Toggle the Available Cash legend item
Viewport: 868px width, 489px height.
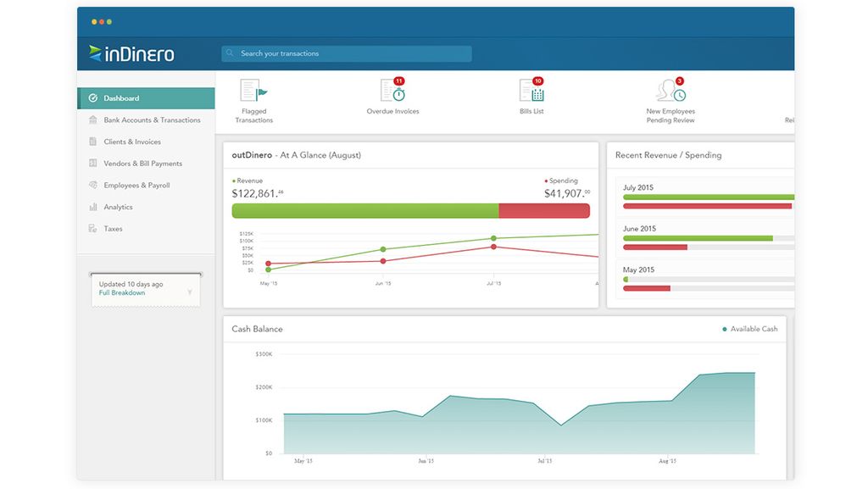click(x=749, y=329)
